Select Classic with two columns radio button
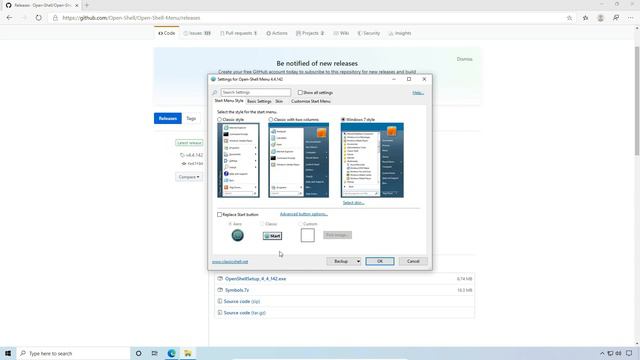This screenshot has width=640, height=360. (271, 120)
